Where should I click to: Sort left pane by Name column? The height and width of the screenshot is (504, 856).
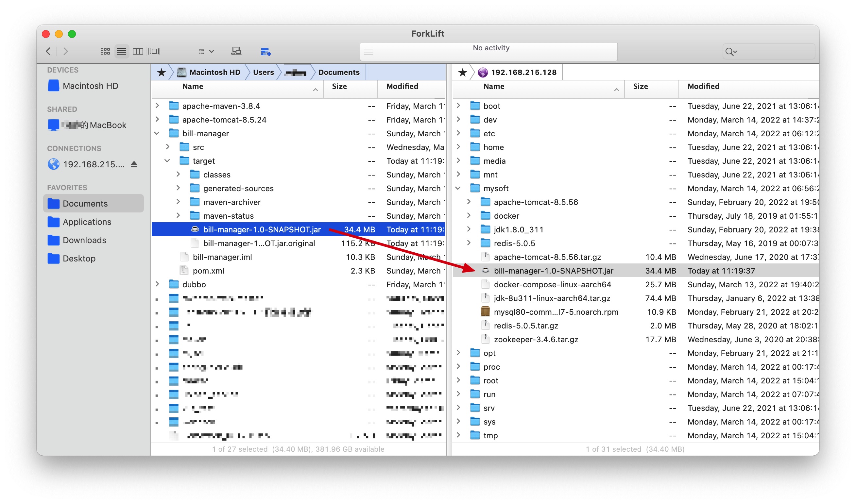pyautogui.click(x=237, y=89)
